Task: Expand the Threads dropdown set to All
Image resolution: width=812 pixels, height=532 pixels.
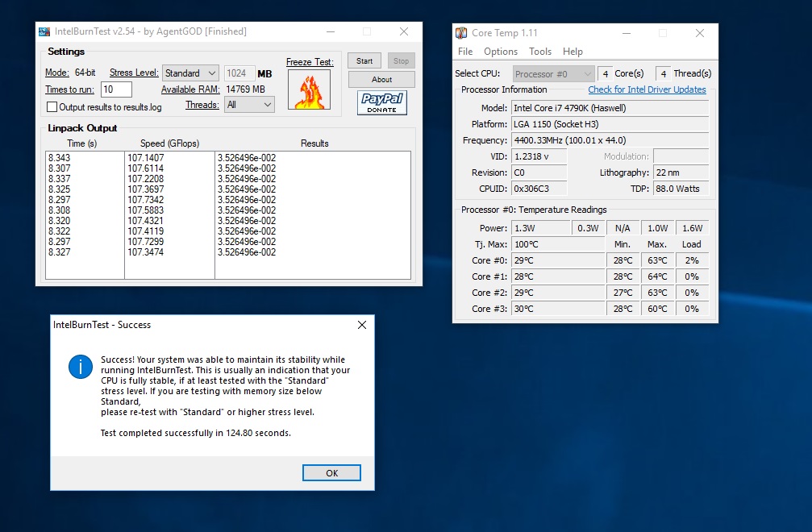Action: point(249,105)
